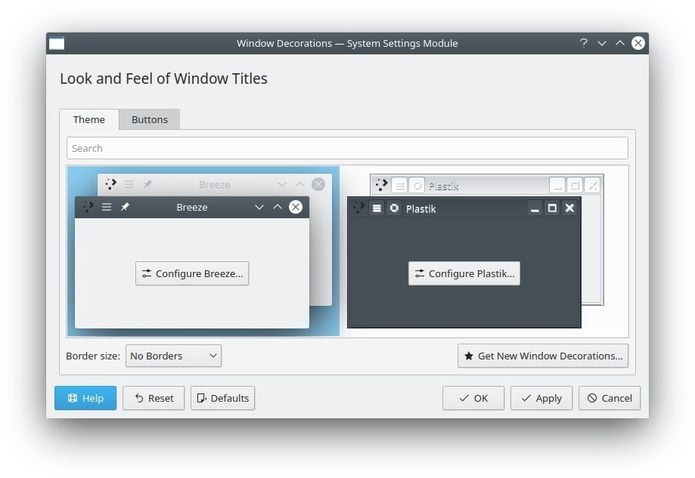Click menu icon on active Plastik preview
The width and height of the screenshot is (695, 478).
tap(376, 208)
